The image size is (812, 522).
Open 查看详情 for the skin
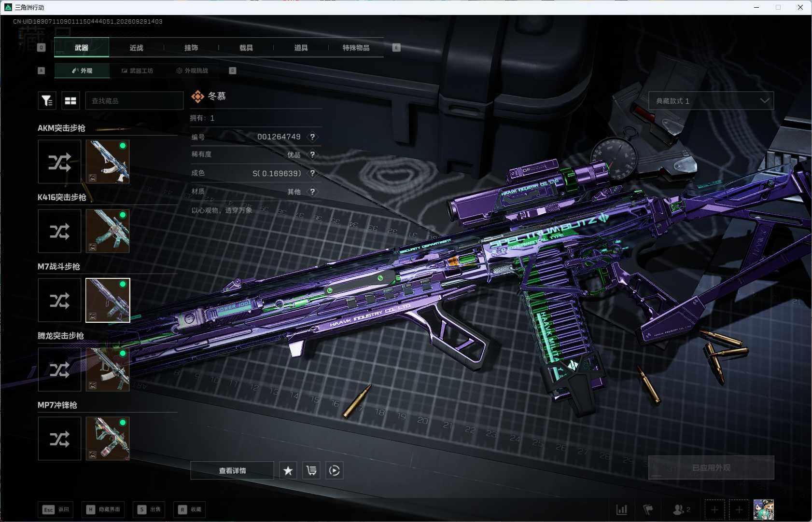point(232,470)
